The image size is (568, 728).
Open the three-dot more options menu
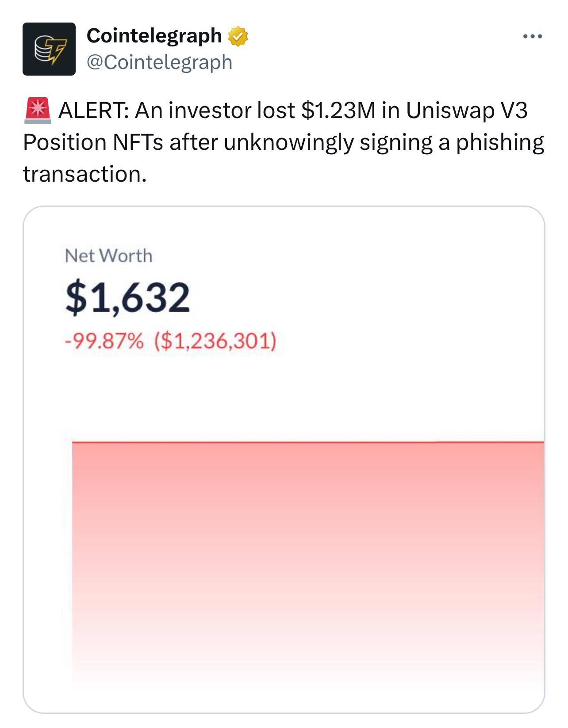click(x=533, y=37)
